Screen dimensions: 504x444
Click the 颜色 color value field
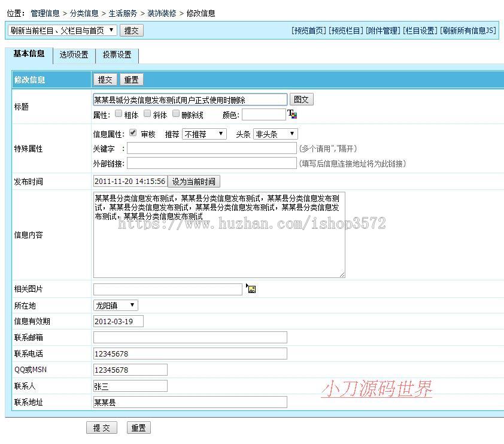(264, 114)
